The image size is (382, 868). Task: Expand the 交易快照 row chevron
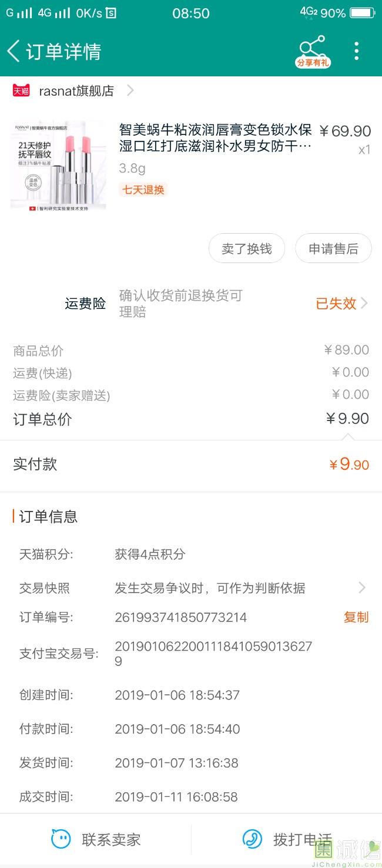coord(362,588)
